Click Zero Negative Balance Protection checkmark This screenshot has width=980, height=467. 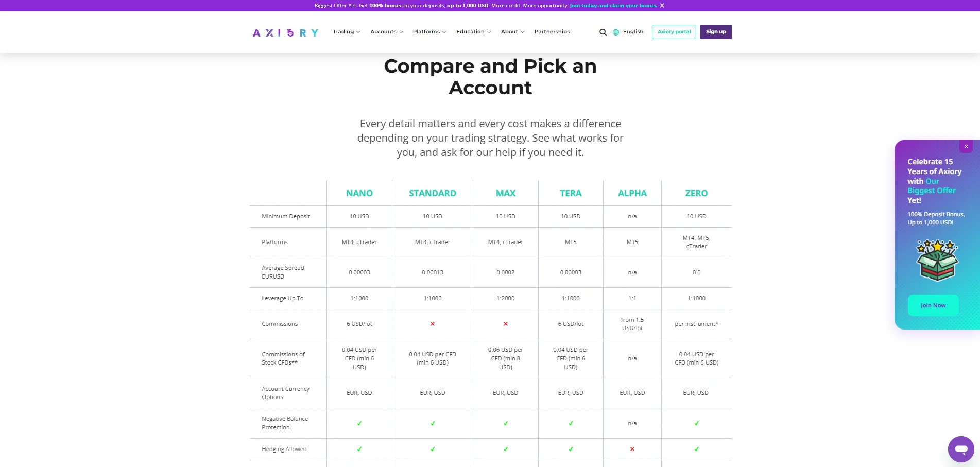(697, 423)
